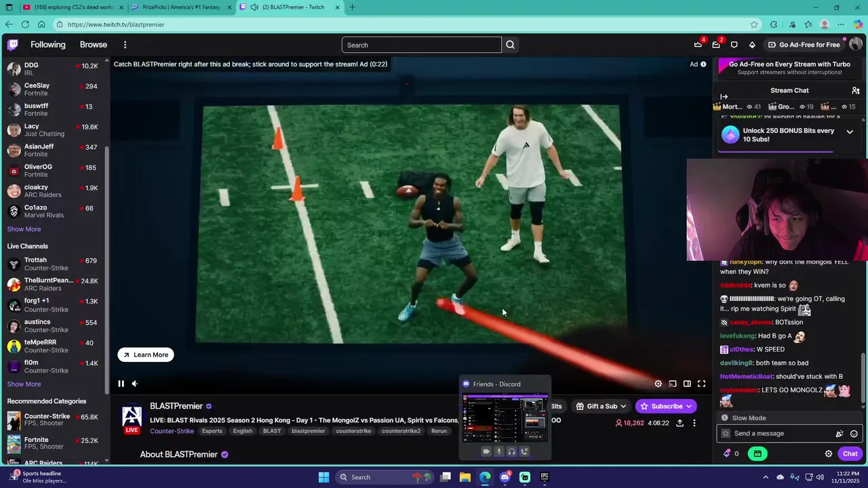Click the Ad info icon

click(703, 64)
